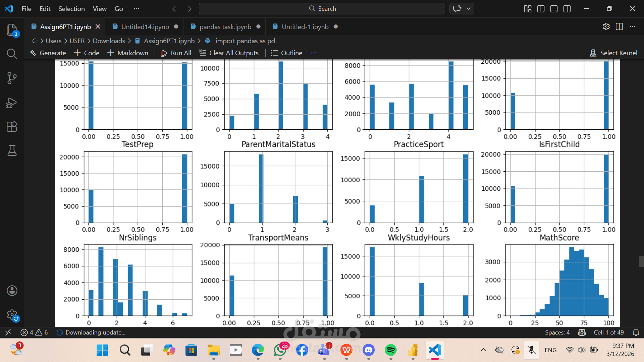The height and width of the screenshot is (362, 644).
Task: Open the Selection menu
Action: 71,9
